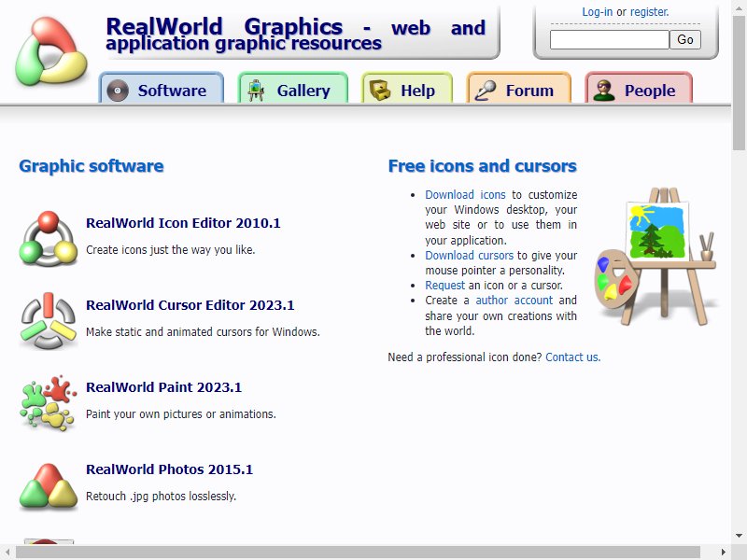Click the vertical scrollbar down arrow
The height and width of the screenshot is (560, 747).
tap(740, 536)
